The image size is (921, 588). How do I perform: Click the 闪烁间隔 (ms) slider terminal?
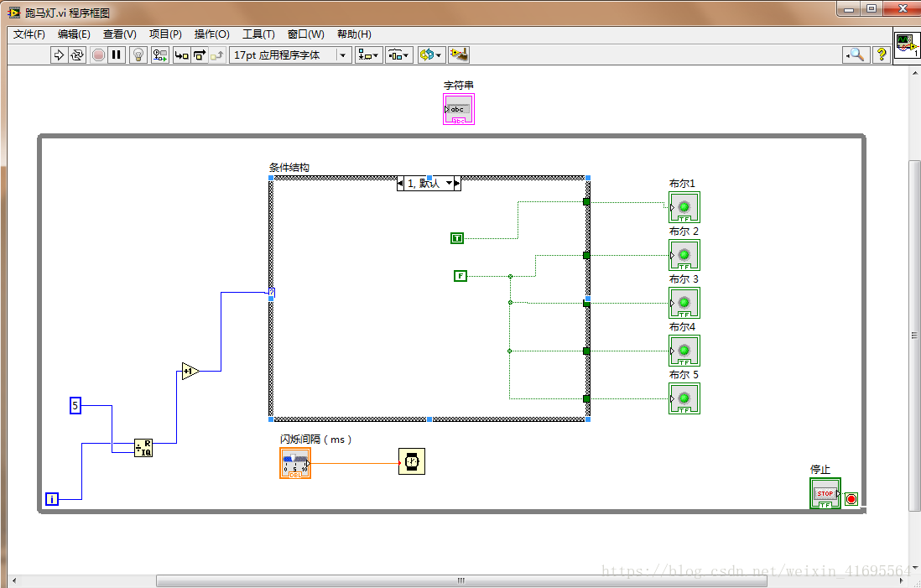point(294,463)
